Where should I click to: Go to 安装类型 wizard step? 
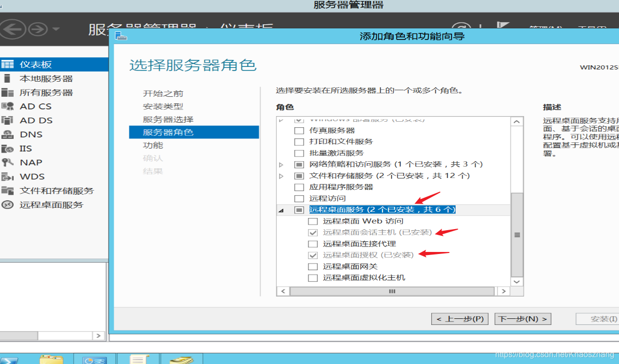tap(163, 106)
